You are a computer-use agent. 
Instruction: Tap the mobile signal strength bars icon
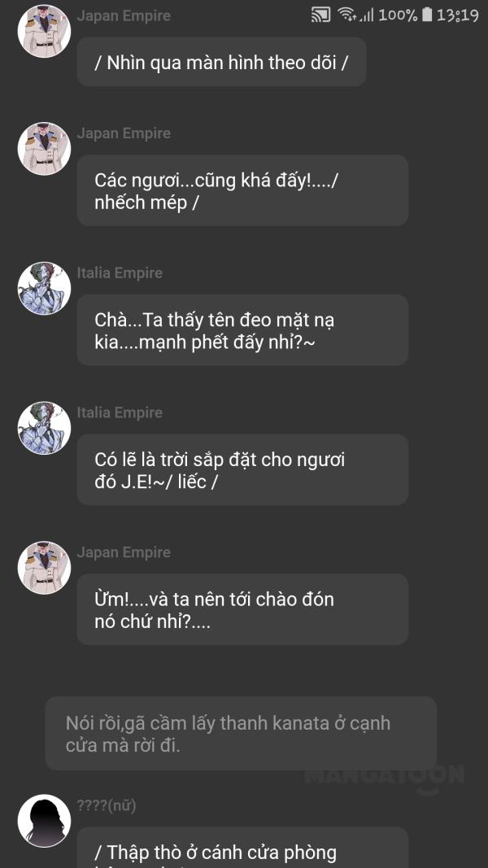(x=367, y=15)
